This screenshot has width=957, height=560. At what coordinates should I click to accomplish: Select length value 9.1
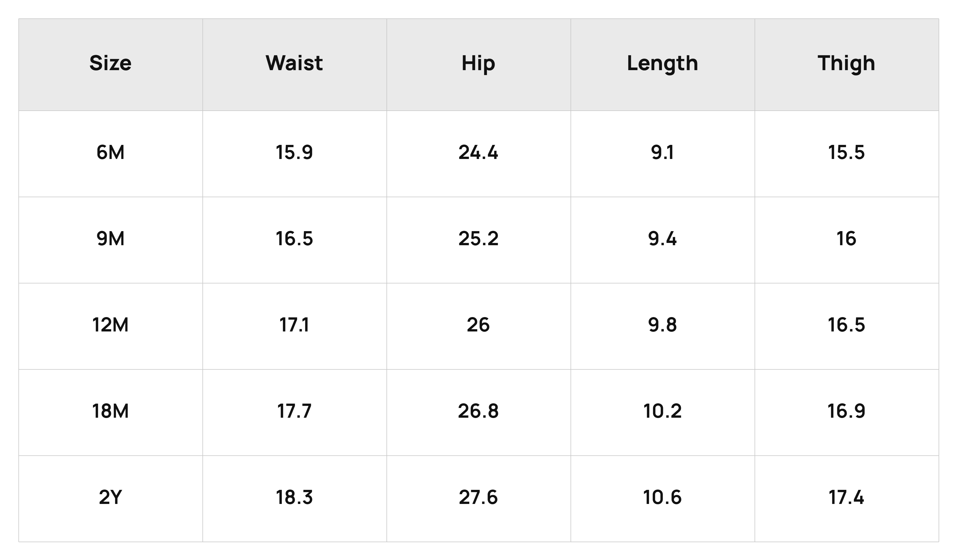tap(662, 153)
